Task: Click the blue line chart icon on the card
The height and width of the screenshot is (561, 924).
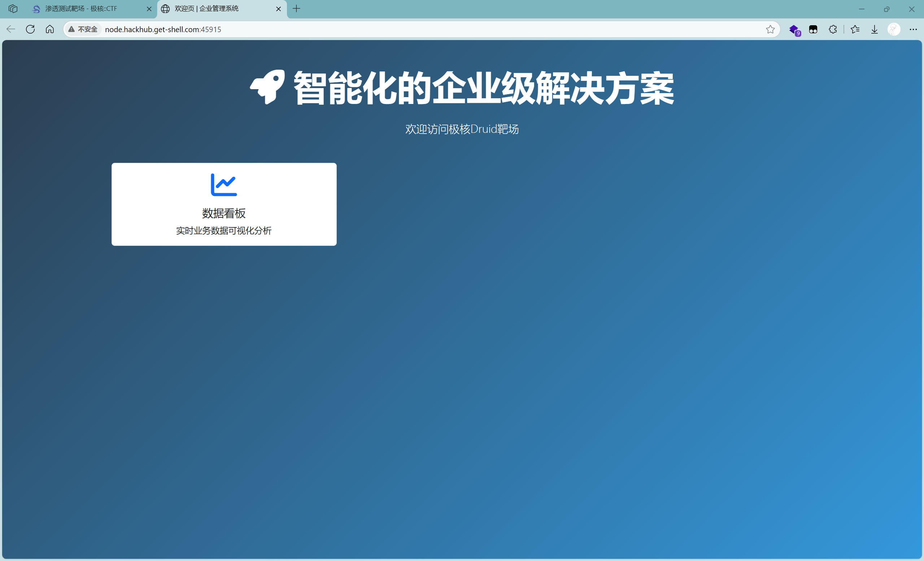Action: coord(223,184)
